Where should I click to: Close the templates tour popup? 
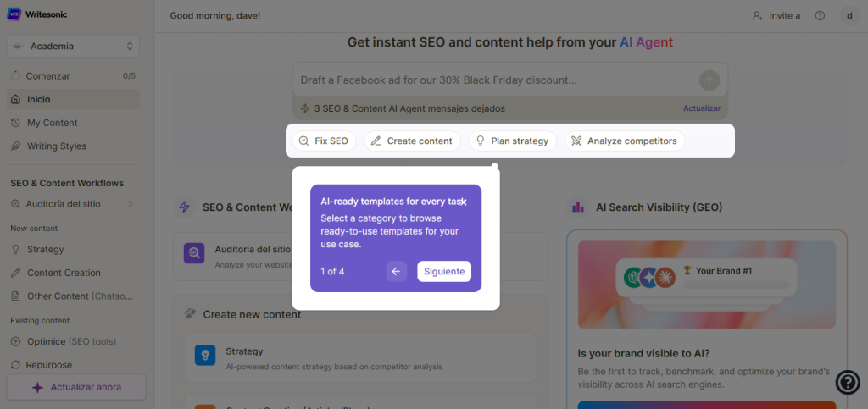tap(464, 202)
